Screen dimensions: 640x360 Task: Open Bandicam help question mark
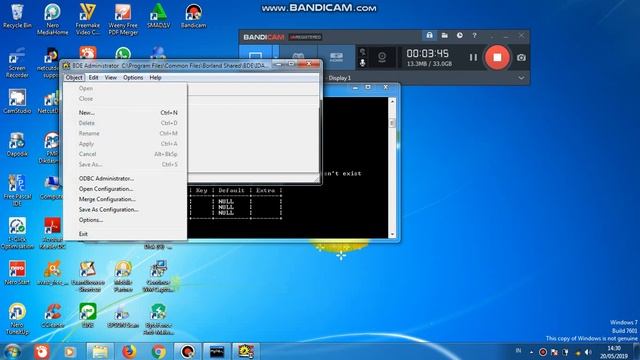click(474, 36)
